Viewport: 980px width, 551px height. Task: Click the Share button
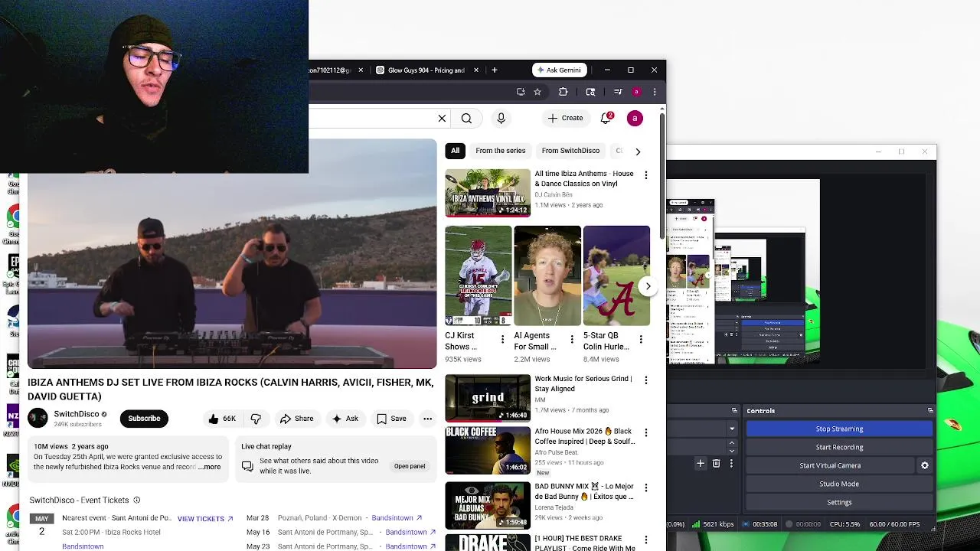point(296,419)
